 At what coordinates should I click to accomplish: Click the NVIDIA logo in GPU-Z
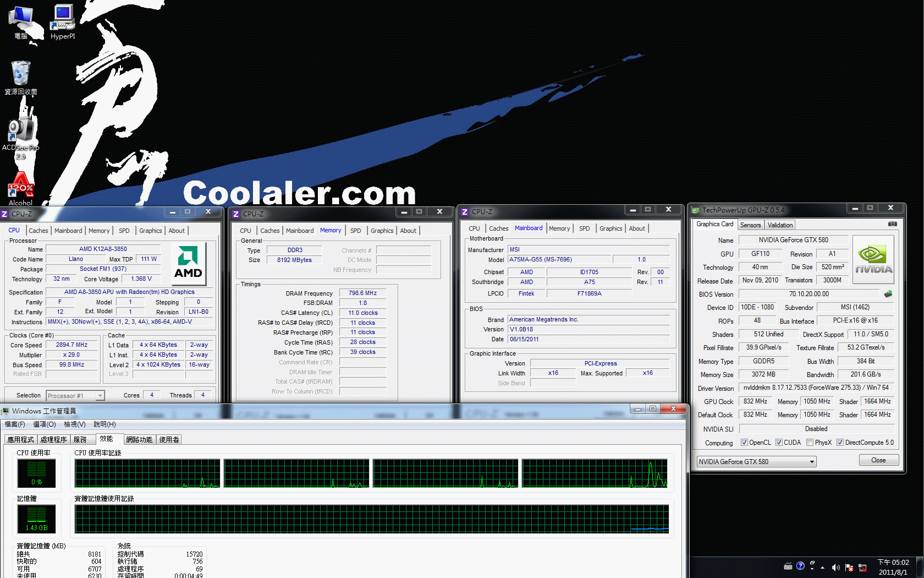(x=873, y=260)
